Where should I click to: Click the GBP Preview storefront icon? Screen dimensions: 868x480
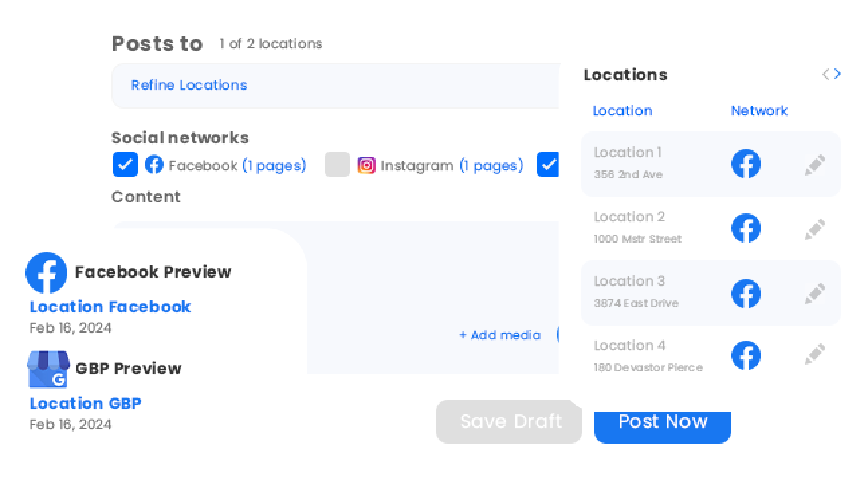(x=48, y=369)
